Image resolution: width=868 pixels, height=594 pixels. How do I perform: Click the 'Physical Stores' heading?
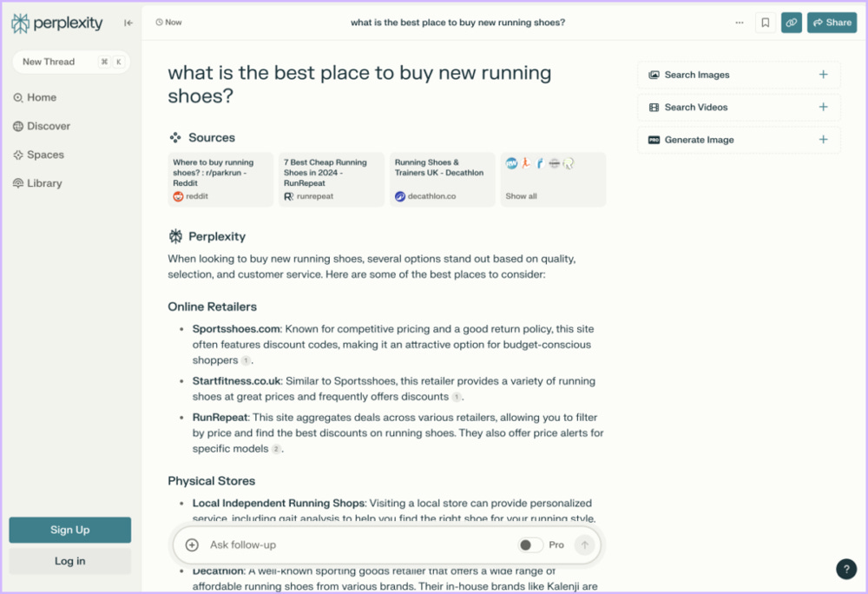pyautogui.click(x=212, y=481)
